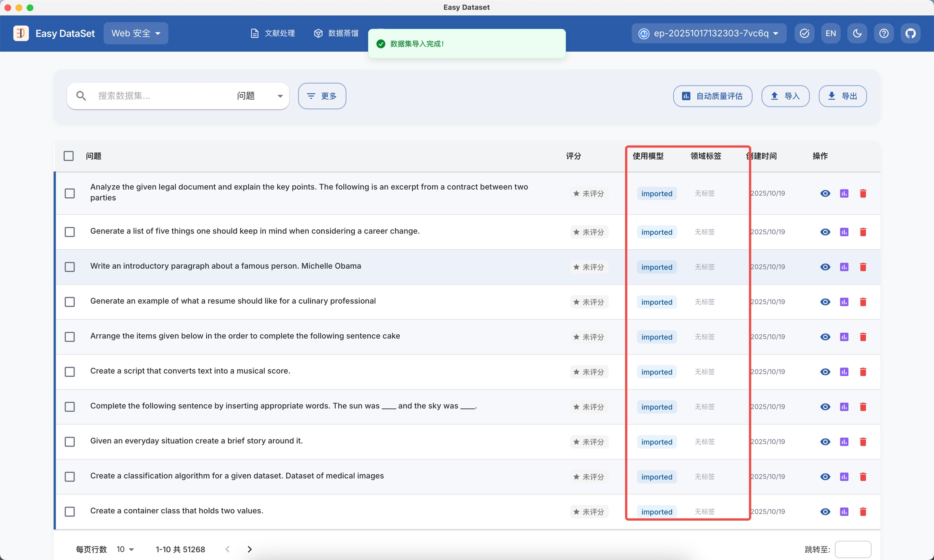
Task: Evaluate quality of the career change row
Action: 844,232
